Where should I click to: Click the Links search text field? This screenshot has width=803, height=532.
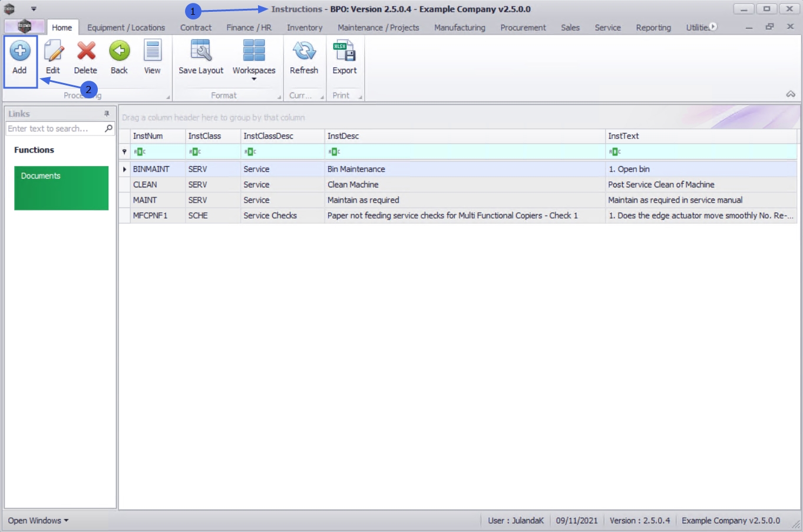(x=54, y=128)
